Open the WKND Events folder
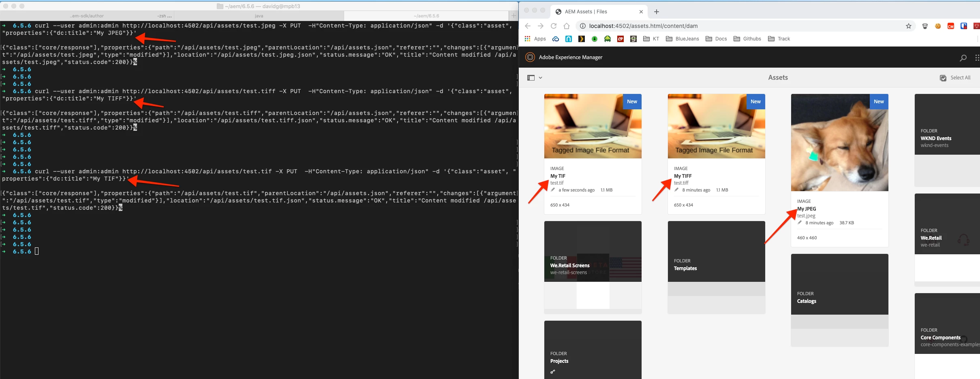980x379 pixels. (947, 140)
